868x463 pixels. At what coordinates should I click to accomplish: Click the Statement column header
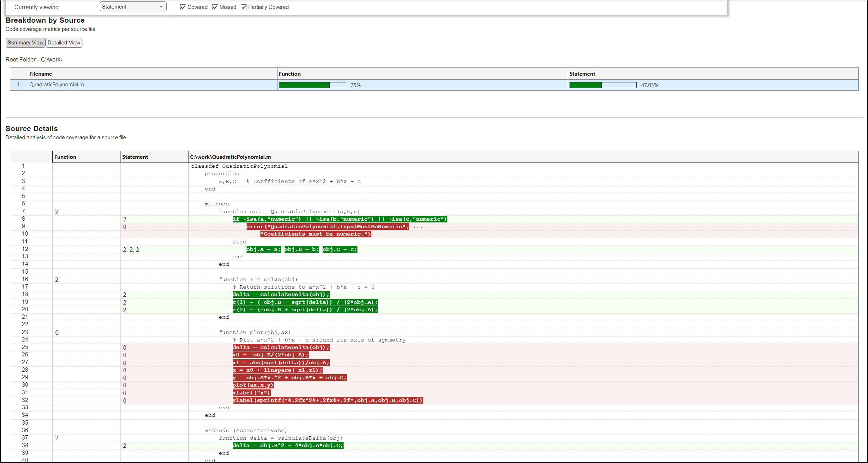[582, 74]
